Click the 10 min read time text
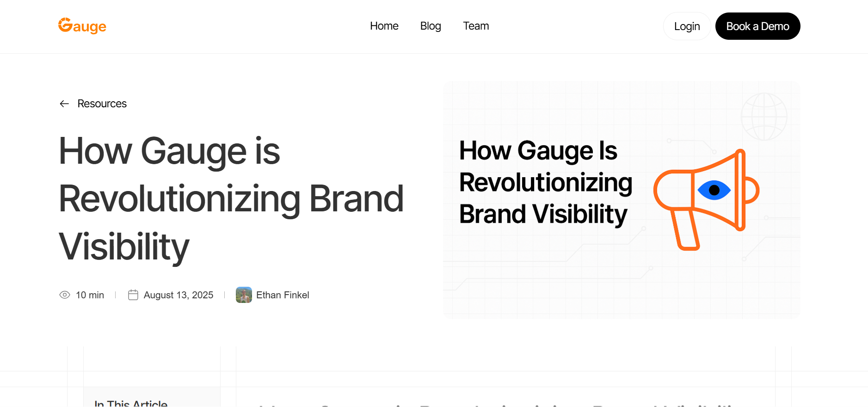Image resolution: width=868 pixels, height=407 pixels. pyautogui.click(x=90, y=295)
